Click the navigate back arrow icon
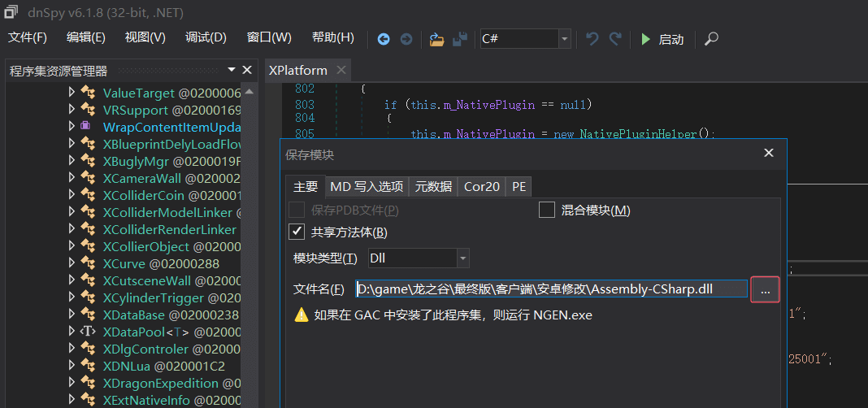This screenshot has height=408, width=868. point(383,39)
